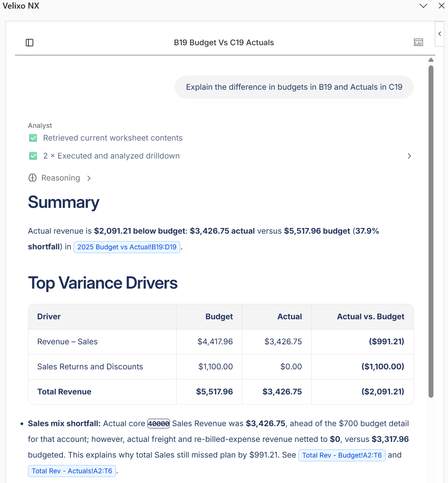The width and height of the screenshot is (448, 483).
Task: Select the user prompt message bubble
Action: click(x=294, y=87)
